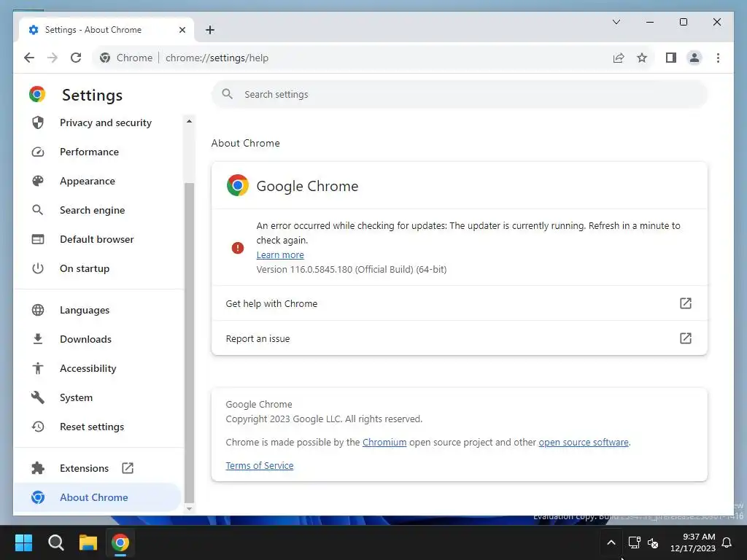Viewport: 747px width, 560px height.
Task: Select About Chrome in the sidebar
Action: click(x=98, y=497)
